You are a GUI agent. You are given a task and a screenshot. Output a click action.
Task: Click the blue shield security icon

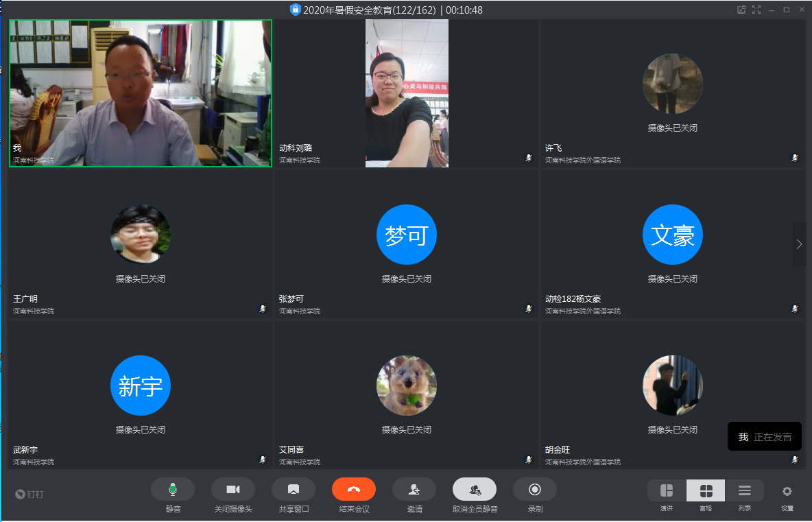click(x=296, y=10)
